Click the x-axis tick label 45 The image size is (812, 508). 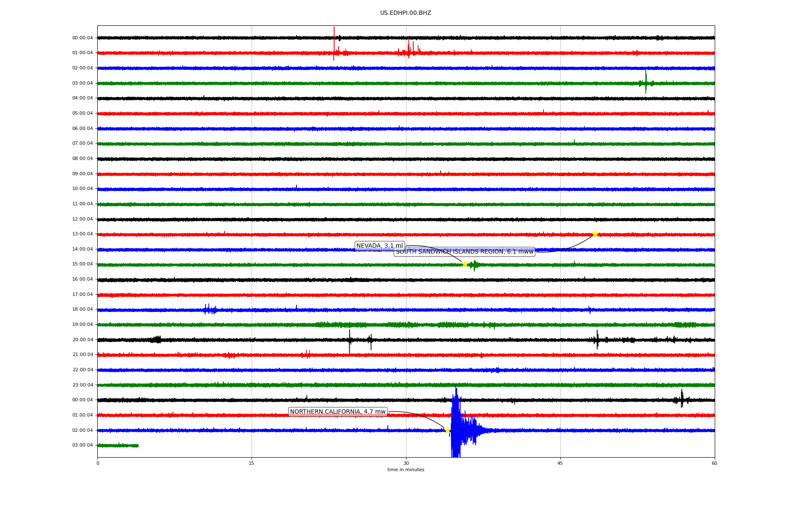[x=560, y=463]
